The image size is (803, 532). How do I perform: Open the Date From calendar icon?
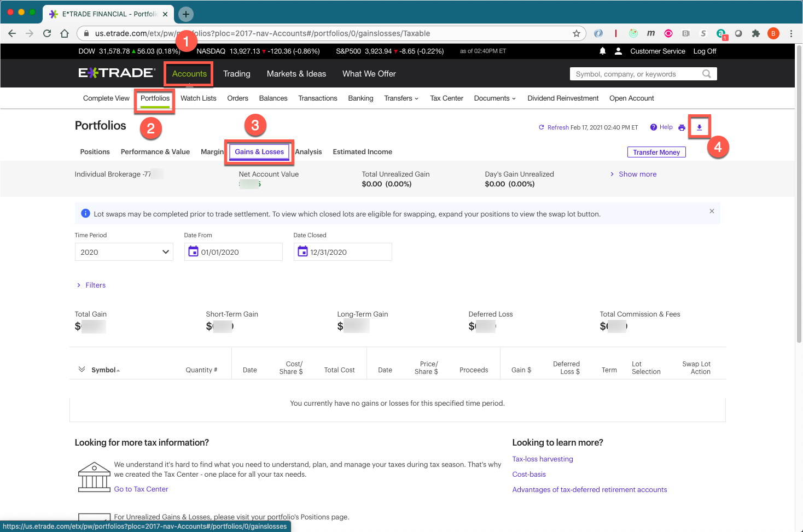tap(193, 252)
